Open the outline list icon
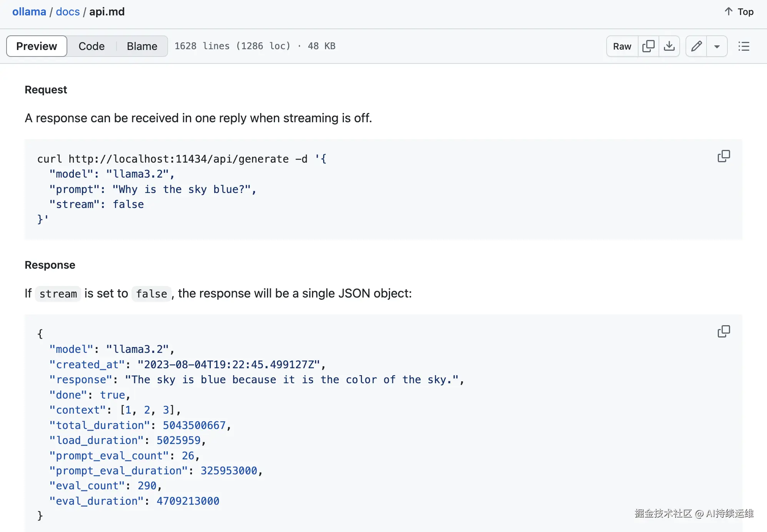Viewport: 767px width, 532px height. (x=744, y=46)
